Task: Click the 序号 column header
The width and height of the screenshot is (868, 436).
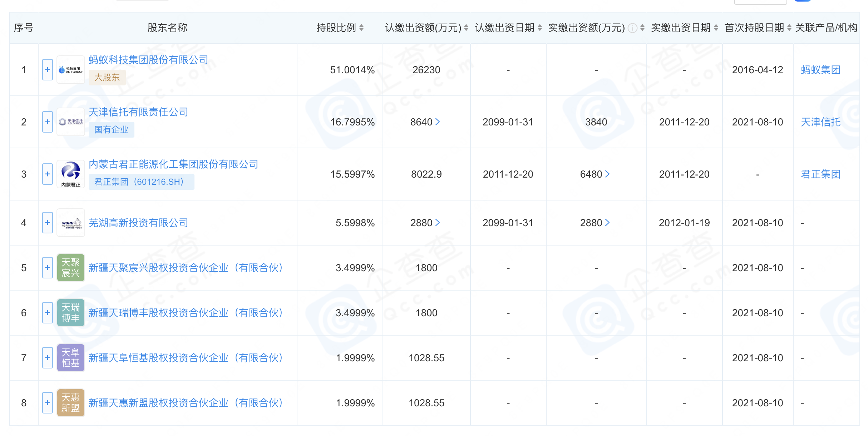Action: point(24,28)
